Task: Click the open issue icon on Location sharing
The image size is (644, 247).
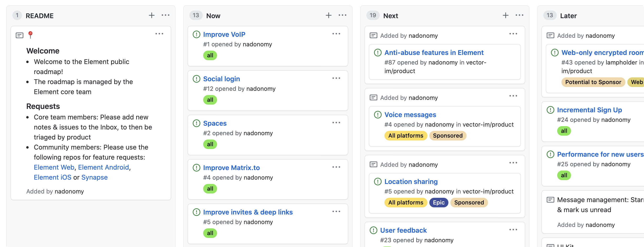Action: pyautogui.click(x=378, y=182)
